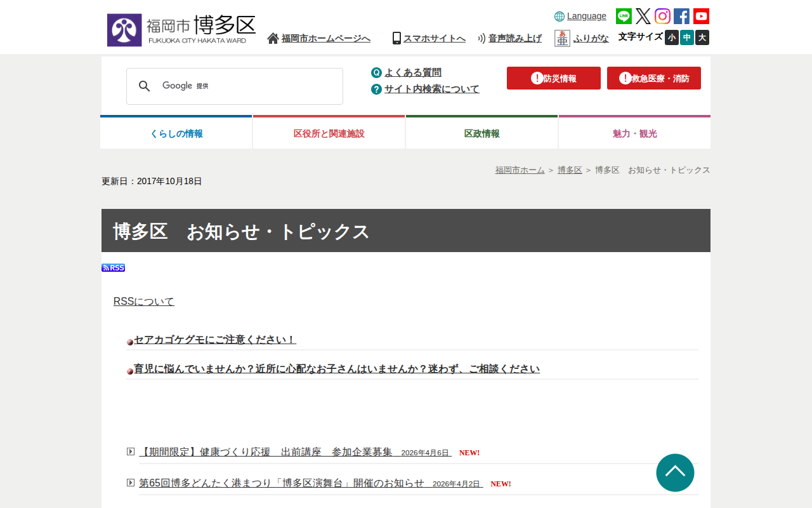
Task: Select the 小 text size option
Action: pyautogui.click(x=671, y=37)
